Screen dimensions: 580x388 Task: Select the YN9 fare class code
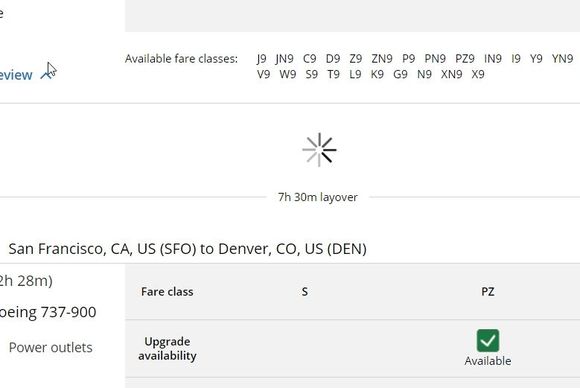click(562, 58)
